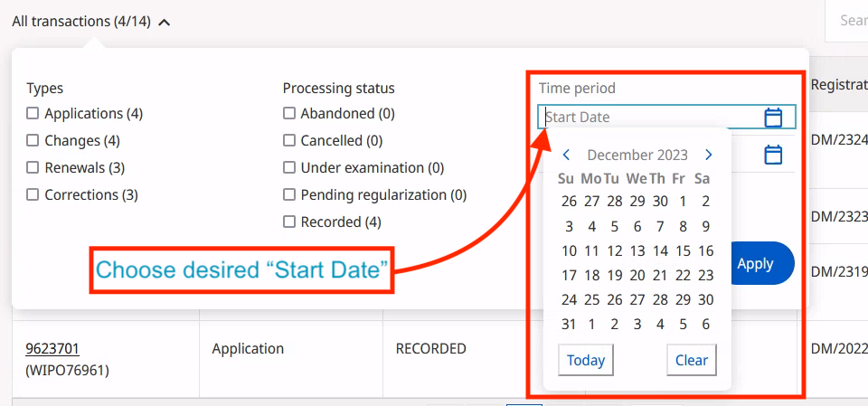Click the Start Date calendar icon

773,118
